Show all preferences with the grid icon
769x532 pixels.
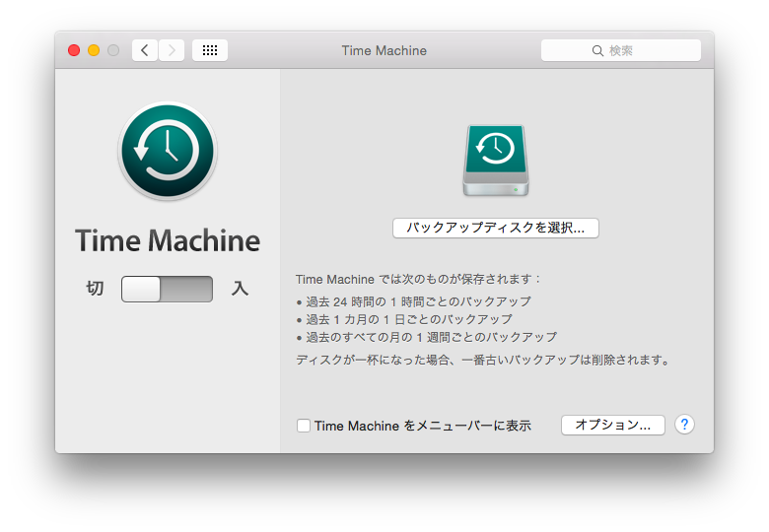click(210, 50)
